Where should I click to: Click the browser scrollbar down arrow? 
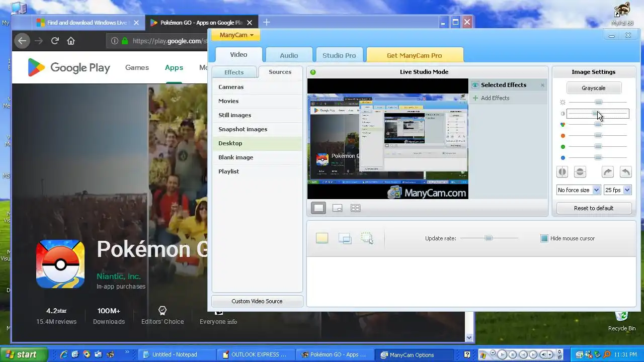pos(469,338)
